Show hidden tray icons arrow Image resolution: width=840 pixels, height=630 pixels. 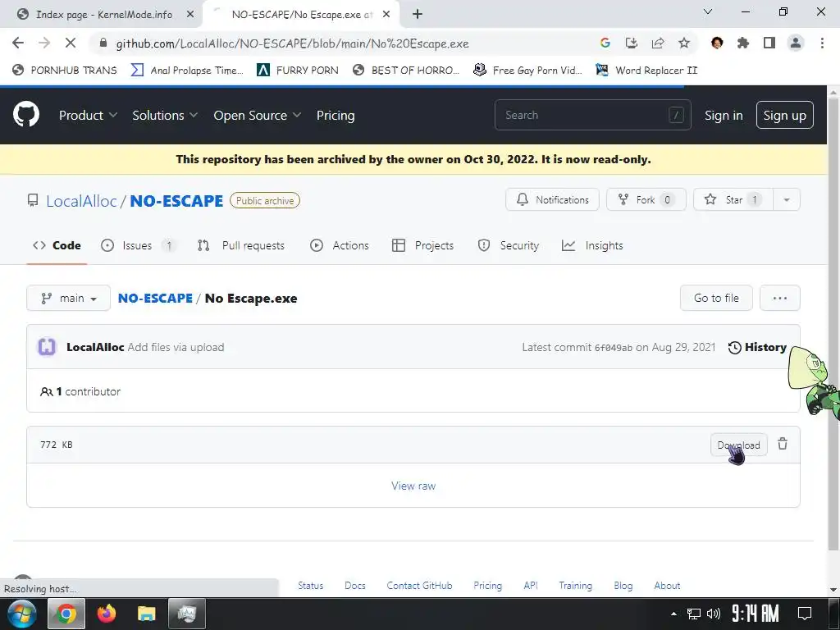point(674,614)
